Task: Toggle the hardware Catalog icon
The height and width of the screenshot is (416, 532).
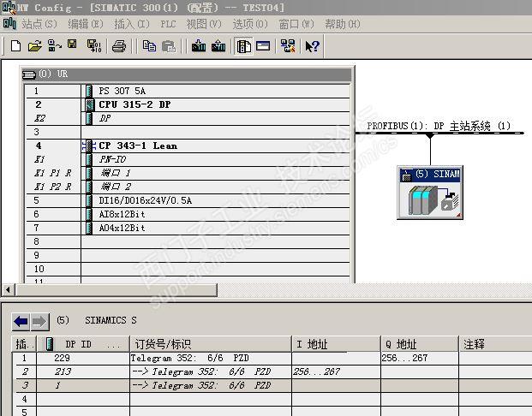Action: coord(243,46)
